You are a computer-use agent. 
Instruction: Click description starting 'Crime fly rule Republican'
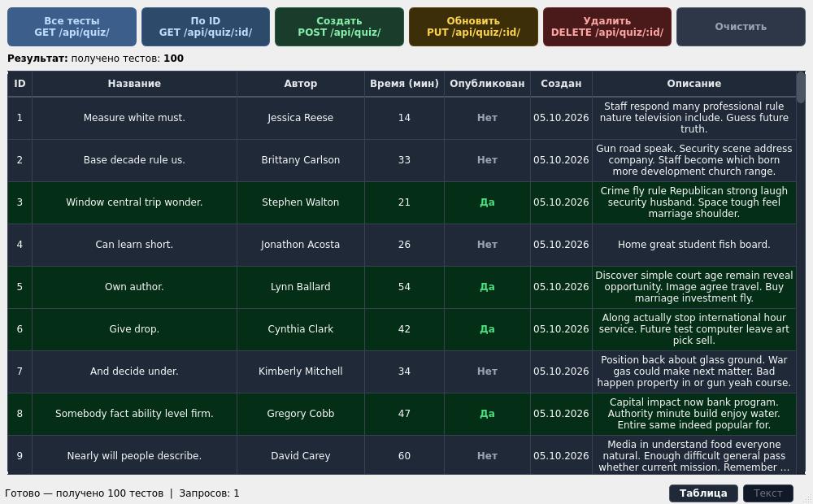694,202
